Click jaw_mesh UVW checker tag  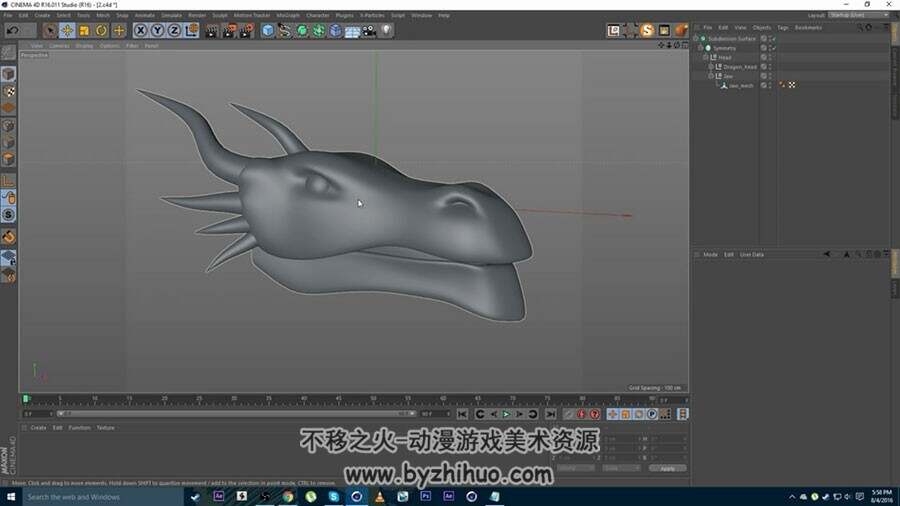coord(792,85)
